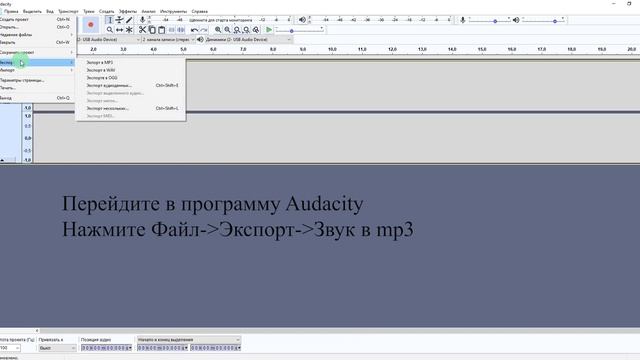Open the recording channels dropdown

pyautogui.click(x=168, y=40)
